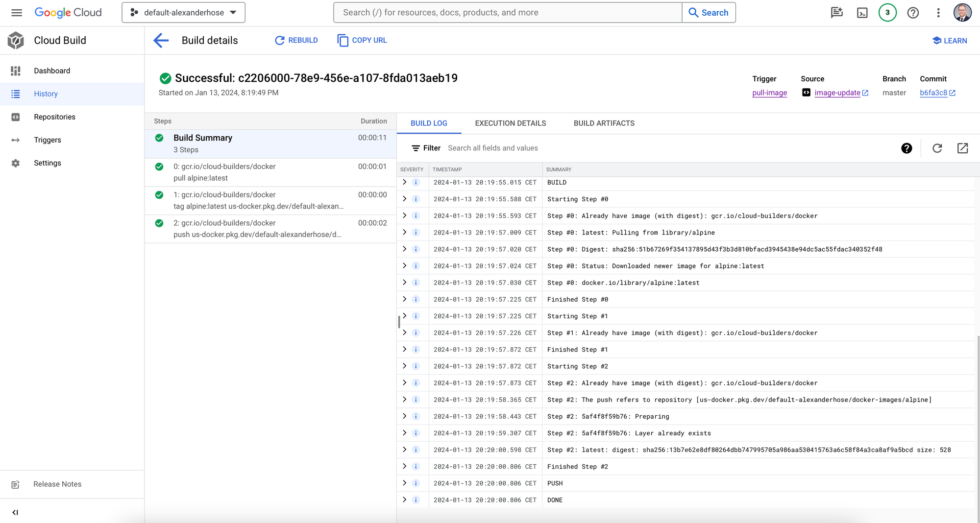Expand the Finished Step #2 log entry
This screenshot has height=523, width=980.
coord(405,466)
